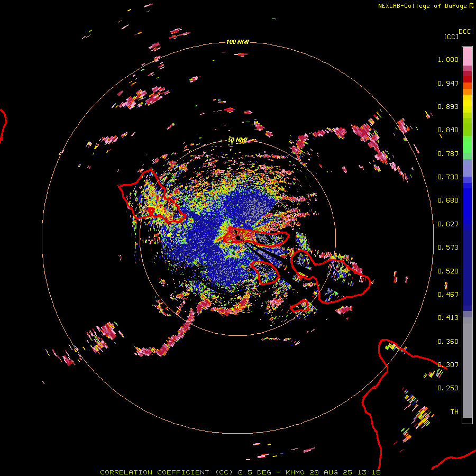Click the TH threshold label on the legend
Image resolution: width=476 pixels, height=476 pixels.
pyautogui.click(x=454, y=412)
